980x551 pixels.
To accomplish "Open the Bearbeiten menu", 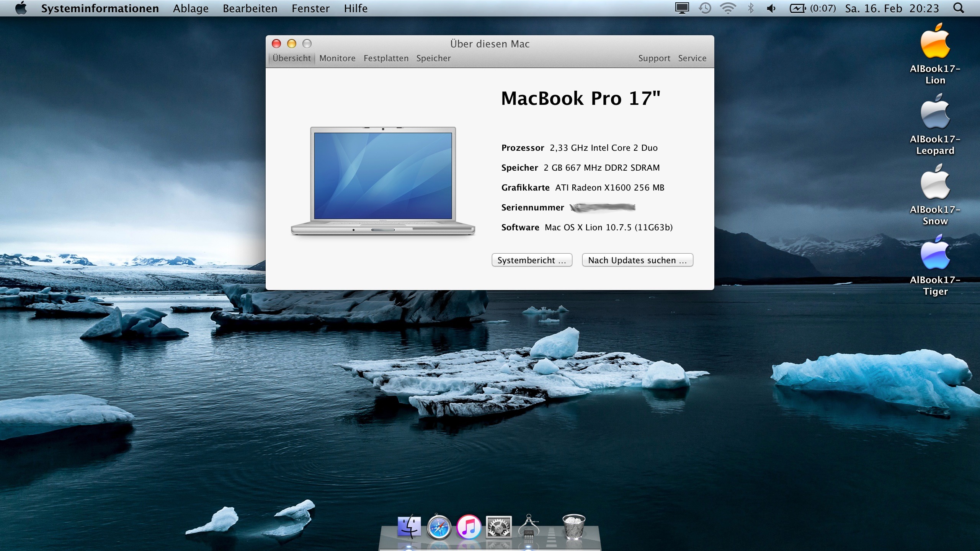I will [x=250, y=8].
